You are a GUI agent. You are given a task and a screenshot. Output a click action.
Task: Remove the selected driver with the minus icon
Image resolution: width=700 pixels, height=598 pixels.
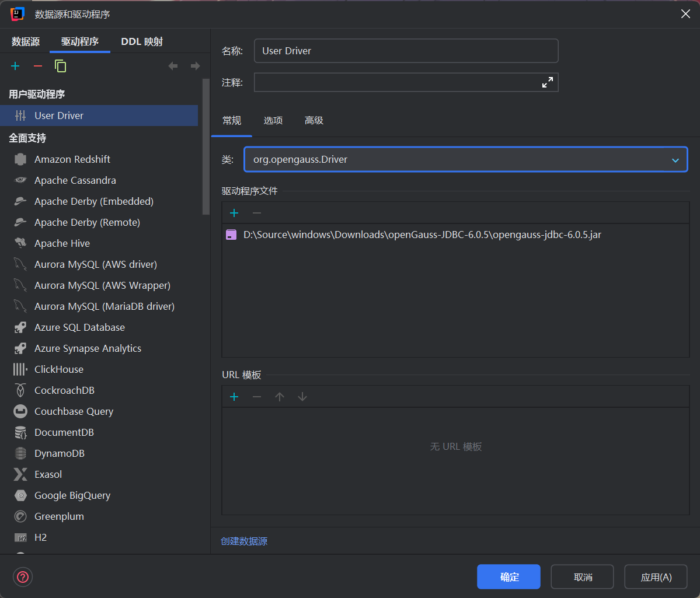pyautogui.click(x=38, y=66)
